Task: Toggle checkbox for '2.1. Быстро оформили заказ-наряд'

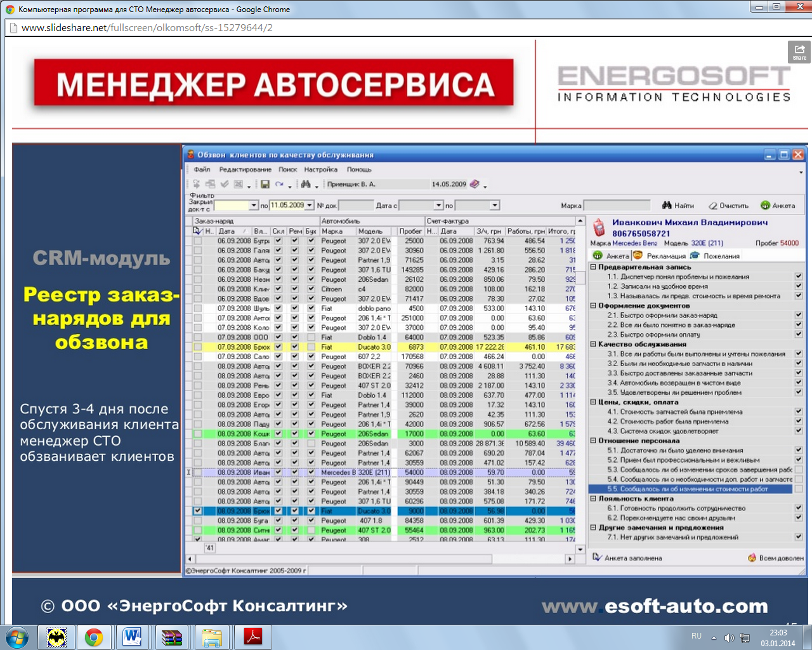Action: click(x=799, y=315)
